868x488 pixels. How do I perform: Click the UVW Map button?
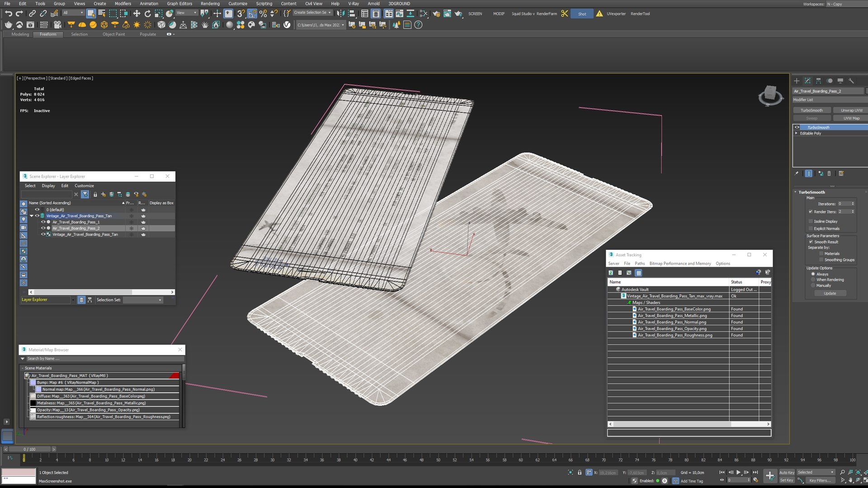point(851,118)
